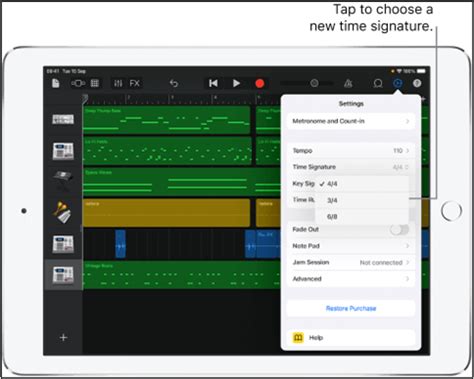Screen dimensions: 474x379
Task: Toggle the metronome icon
Action: coord(348,83)
